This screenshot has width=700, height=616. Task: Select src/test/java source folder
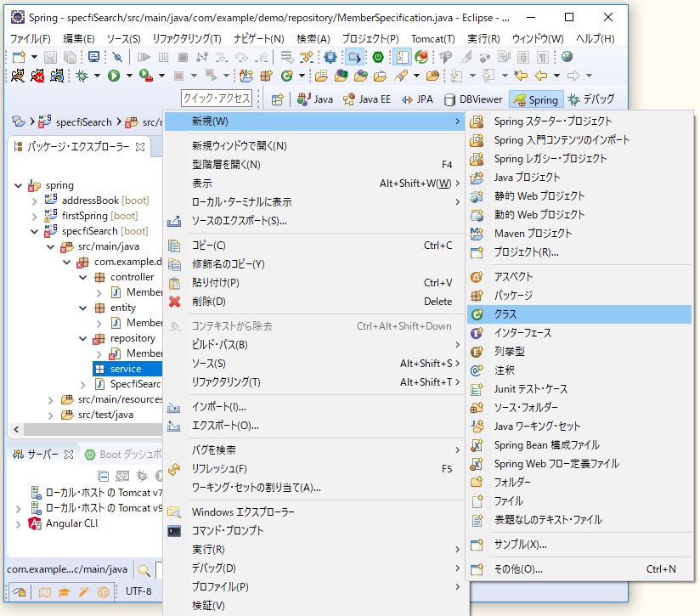[105, 415]
